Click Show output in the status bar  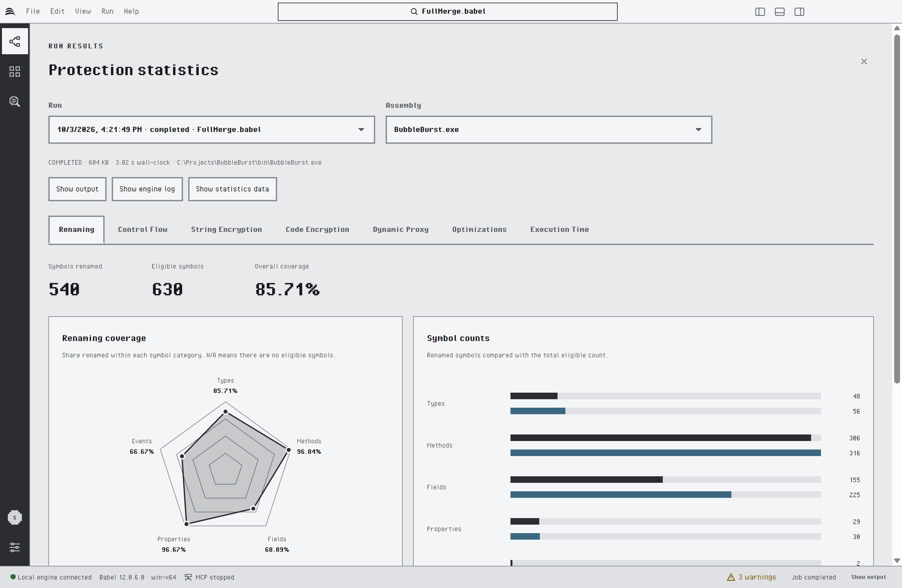point(868,577)
